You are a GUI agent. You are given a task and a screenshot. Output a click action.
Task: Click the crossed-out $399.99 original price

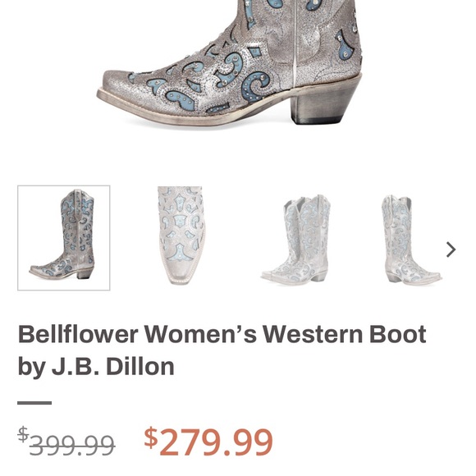tap(66, 442)
